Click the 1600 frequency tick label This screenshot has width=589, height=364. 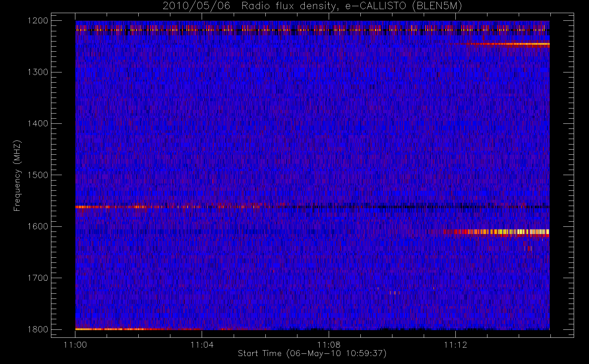coord(38,226)
